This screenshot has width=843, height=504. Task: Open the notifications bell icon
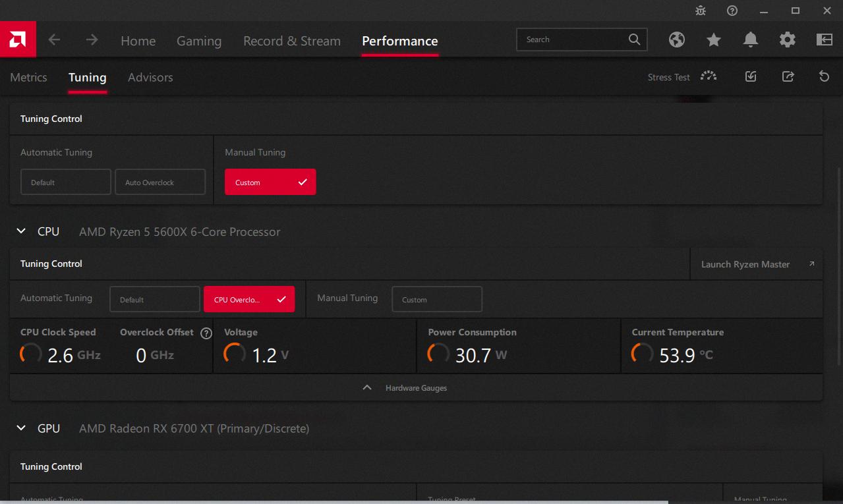click(x=751, y=40)
